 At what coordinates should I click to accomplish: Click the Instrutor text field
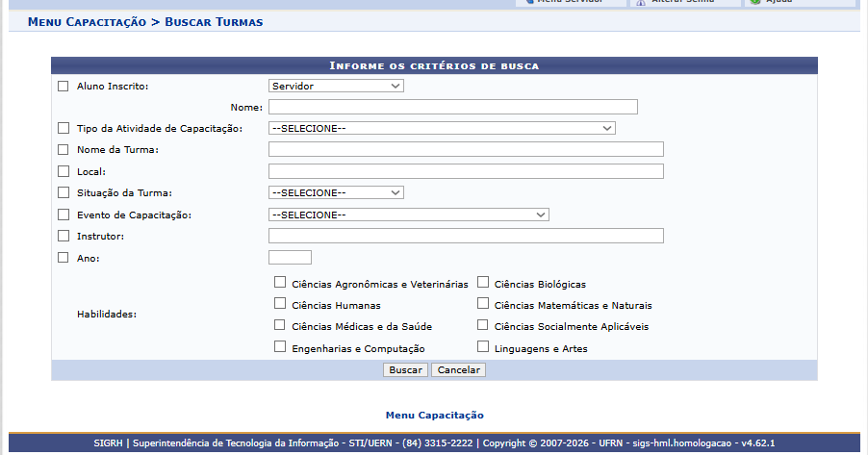coord(466,236)
